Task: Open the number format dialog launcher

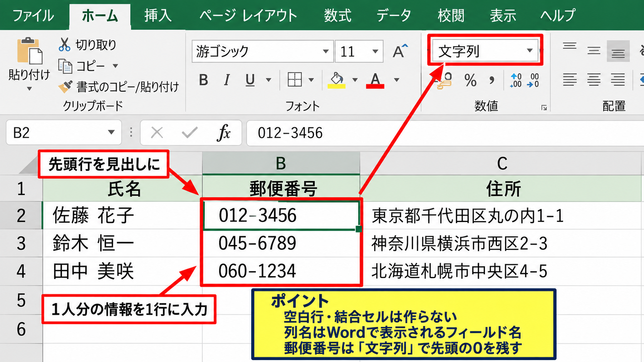Action: tap(544, 108)
